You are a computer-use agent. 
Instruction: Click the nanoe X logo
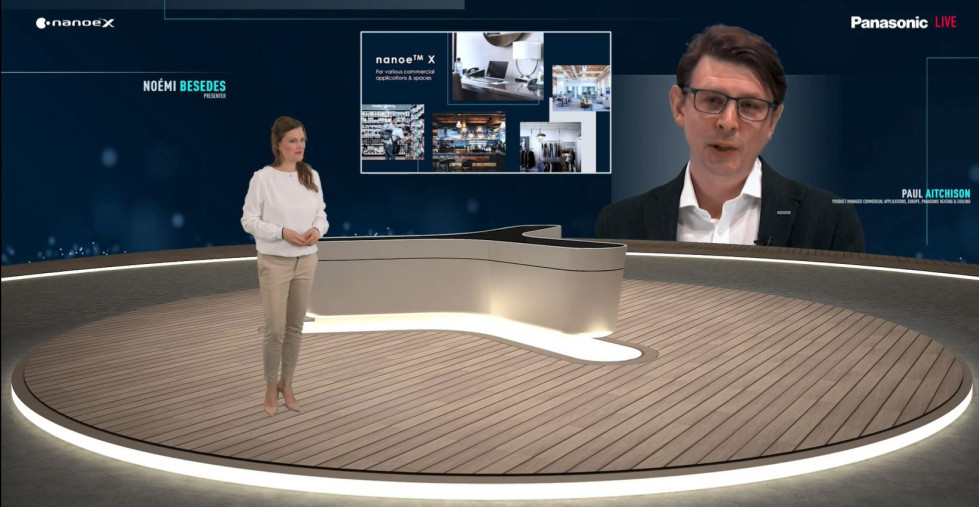pos(75,23)
